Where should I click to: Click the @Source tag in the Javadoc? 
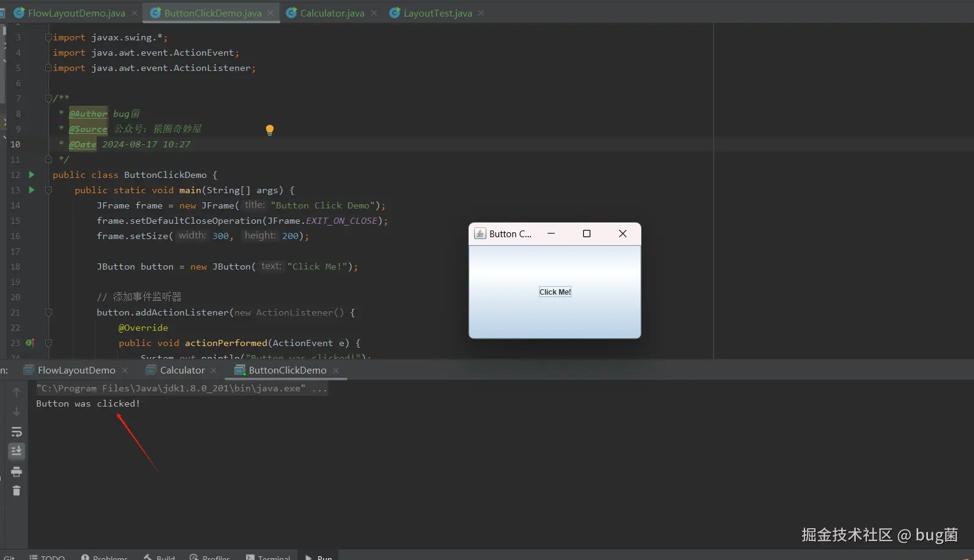(88, 129)
